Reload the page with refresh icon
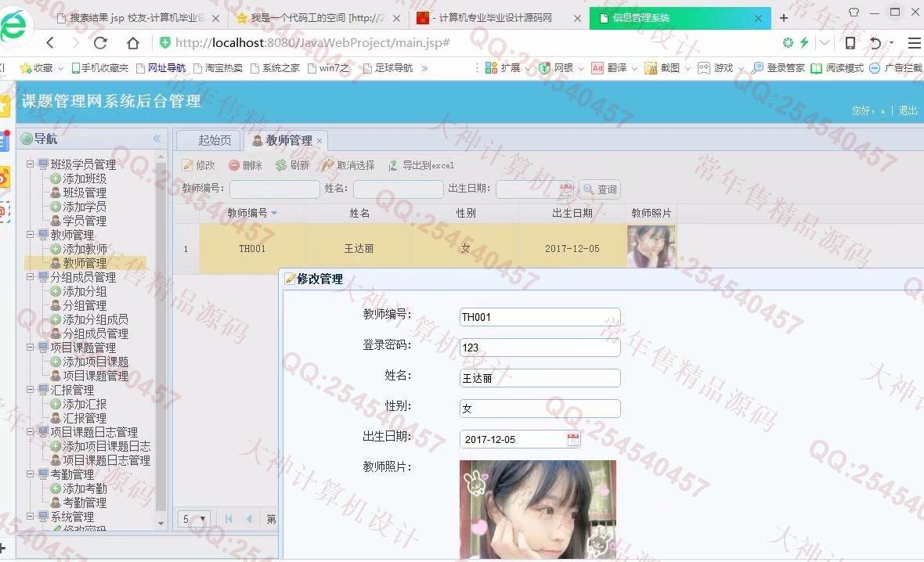The height and width of the screenshot is (562, 924). (x=100, y=42)
